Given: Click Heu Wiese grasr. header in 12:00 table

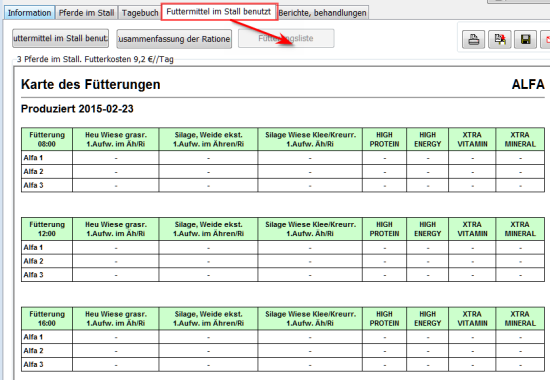Looking at the screenshot, I should click(x=116, y=229).
